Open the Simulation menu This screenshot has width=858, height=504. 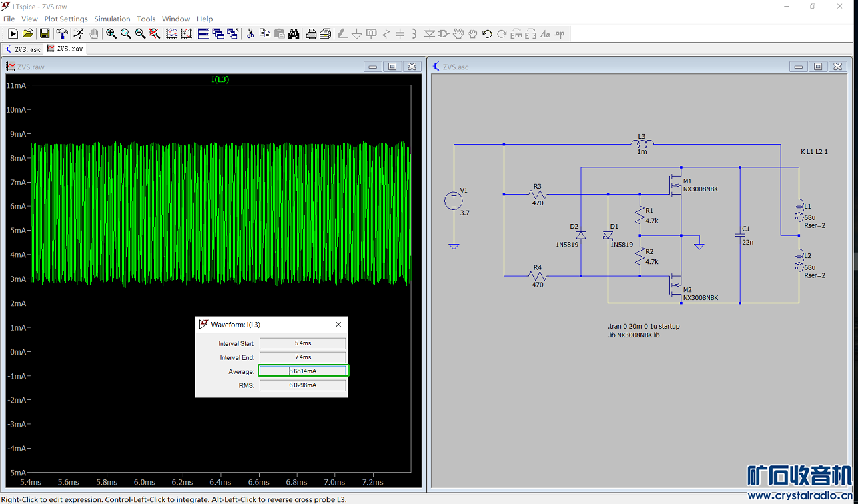(x=112, y=19)
